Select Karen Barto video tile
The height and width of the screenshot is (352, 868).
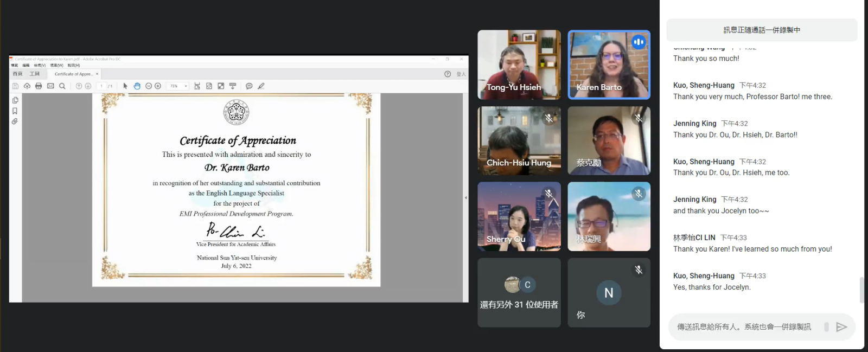pyautogui.click(x=609, y=65)
